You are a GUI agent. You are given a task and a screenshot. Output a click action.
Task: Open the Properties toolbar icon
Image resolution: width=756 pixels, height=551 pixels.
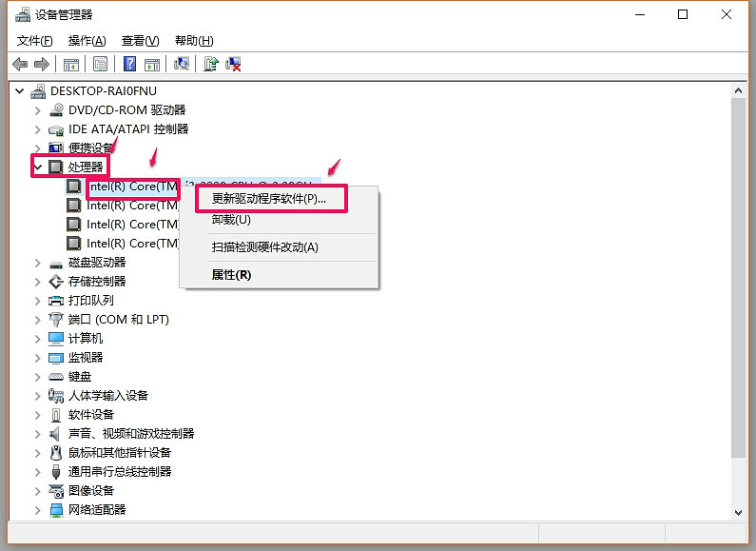100,64
